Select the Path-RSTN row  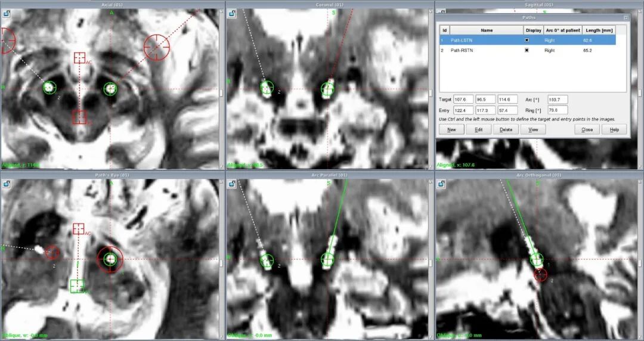point(527,50)
